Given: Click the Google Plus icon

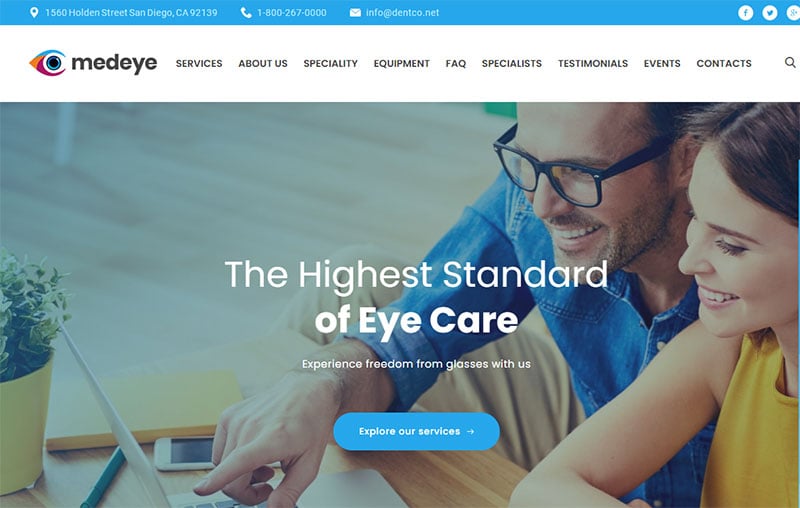Looking at the screenshot, I should [x=793, y=13].
